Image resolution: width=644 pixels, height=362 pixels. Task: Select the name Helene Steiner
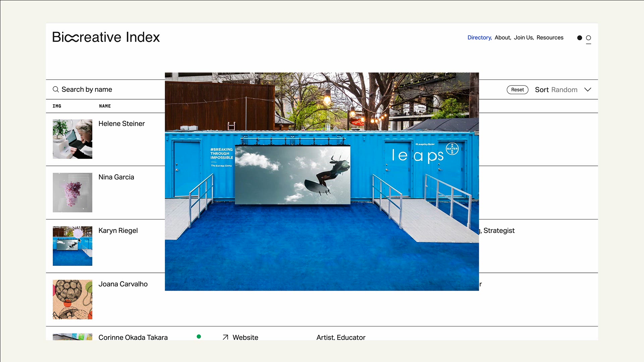coord(122,124)
